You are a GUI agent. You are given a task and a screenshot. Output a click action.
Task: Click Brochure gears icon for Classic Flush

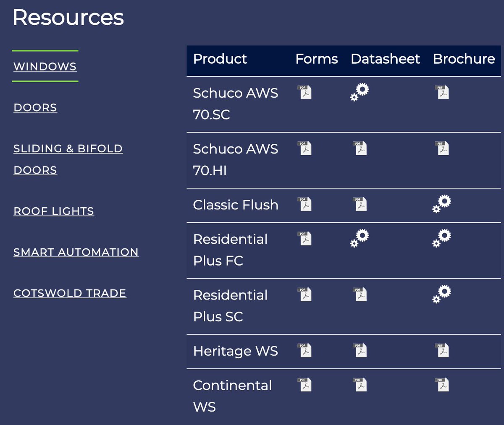[442, 204]
